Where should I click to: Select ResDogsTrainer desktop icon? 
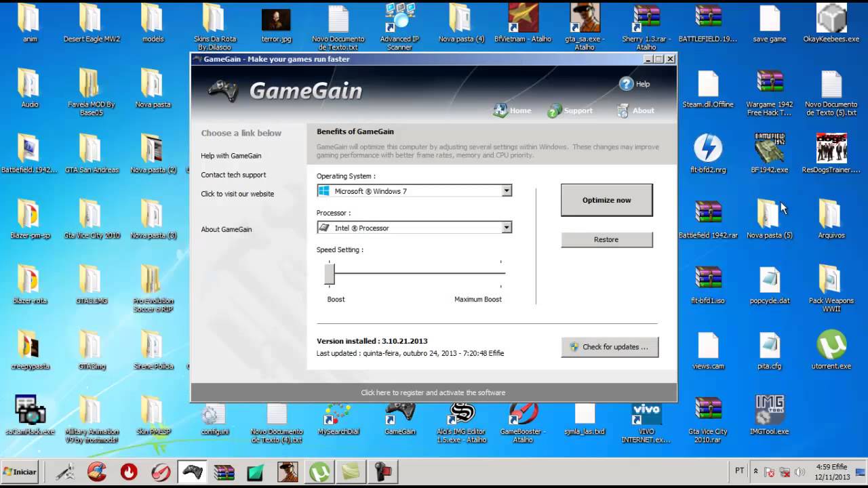pyautogui.click(x=831, y=153)
